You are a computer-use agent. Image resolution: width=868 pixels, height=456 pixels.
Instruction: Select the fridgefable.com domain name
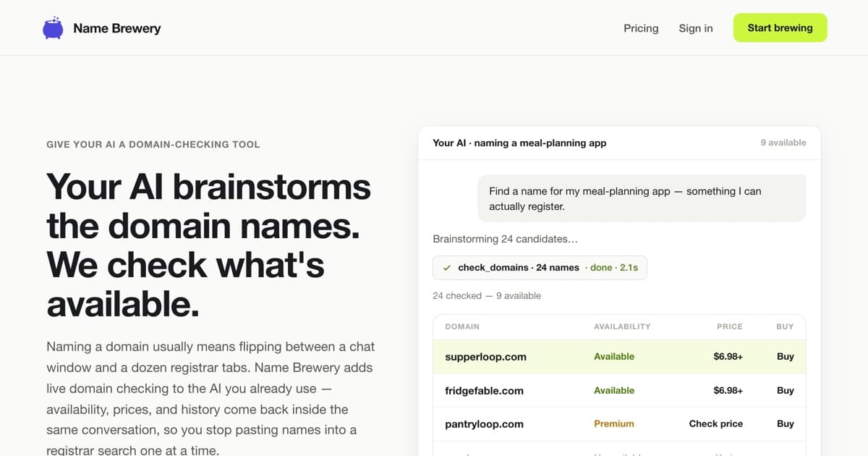click(484, 391)
